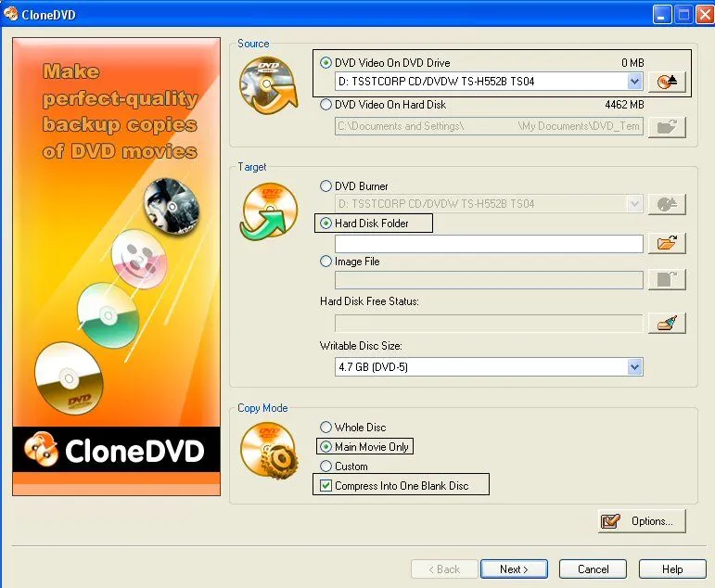Click the Hard Disk Folder path field

click(x=488, y=244)
